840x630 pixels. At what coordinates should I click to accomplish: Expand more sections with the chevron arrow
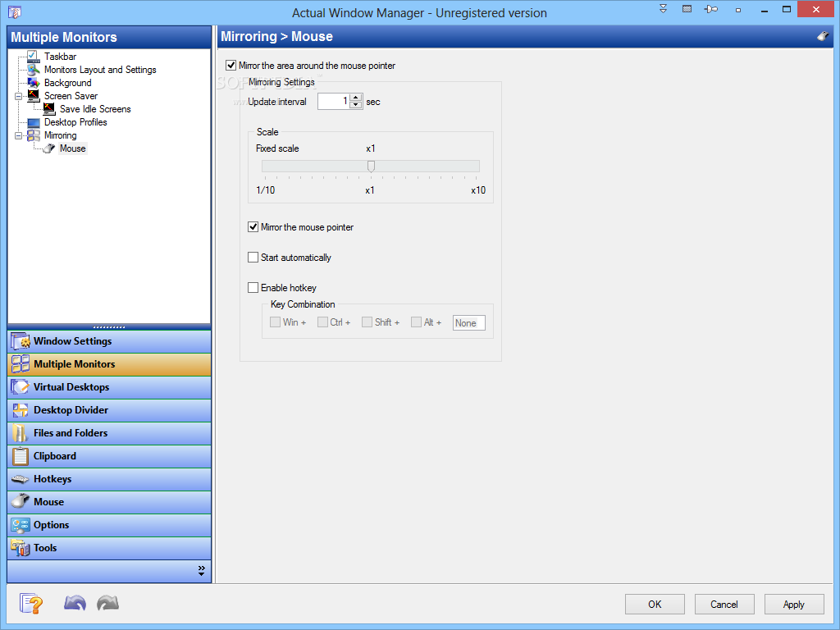(x=202, y=571)
